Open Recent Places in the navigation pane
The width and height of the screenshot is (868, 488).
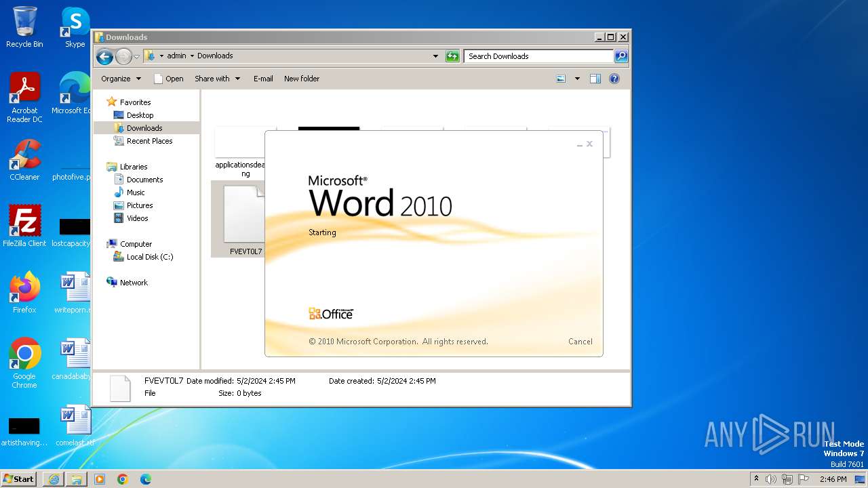click(149, 141)
